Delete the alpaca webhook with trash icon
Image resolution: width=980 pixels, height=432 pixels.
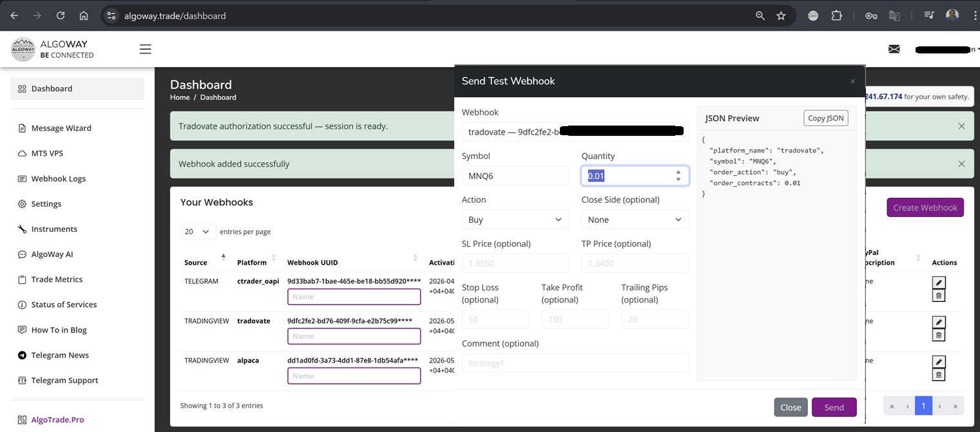pos(939,375)
